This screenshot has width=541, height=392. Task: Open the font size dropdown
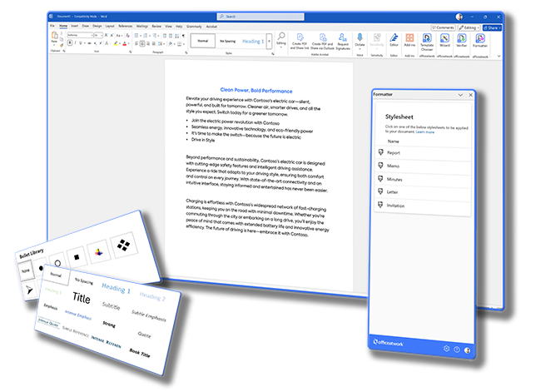[x=102, y=35]
